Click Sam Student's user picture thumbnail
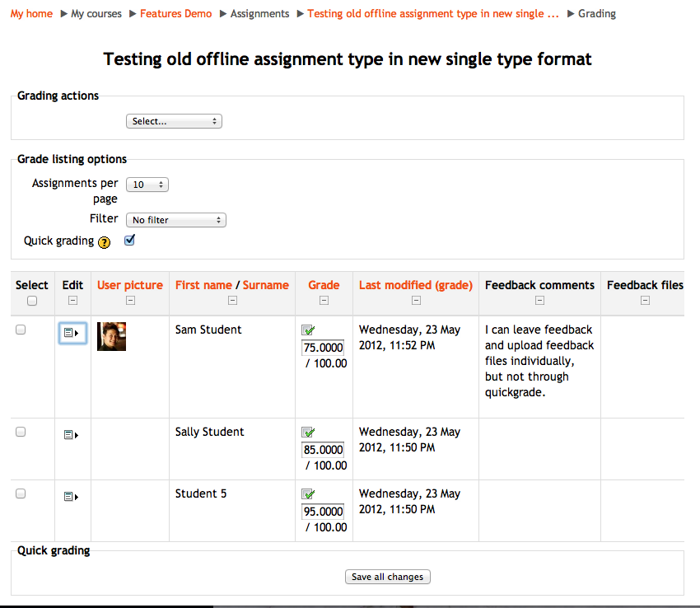This screenshot has width=700, height=608. pyautogui.click(x=112, y=336)
